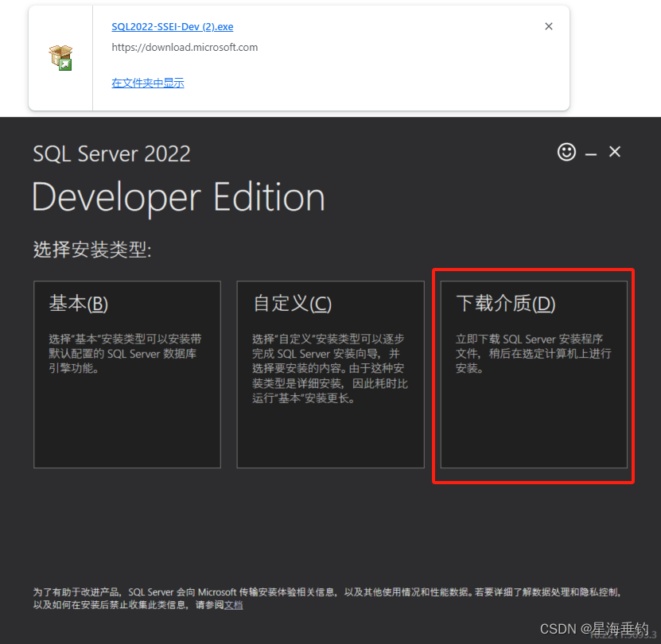Select the 基本(B) installation type
The image size is (661, 644).
[x=126, y=374]
